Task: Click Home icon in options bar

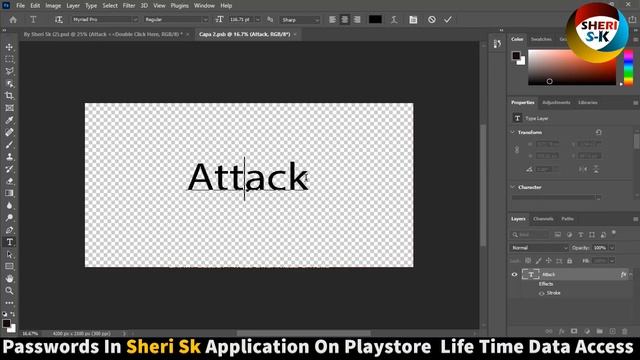Action: [x=13, y=20]
